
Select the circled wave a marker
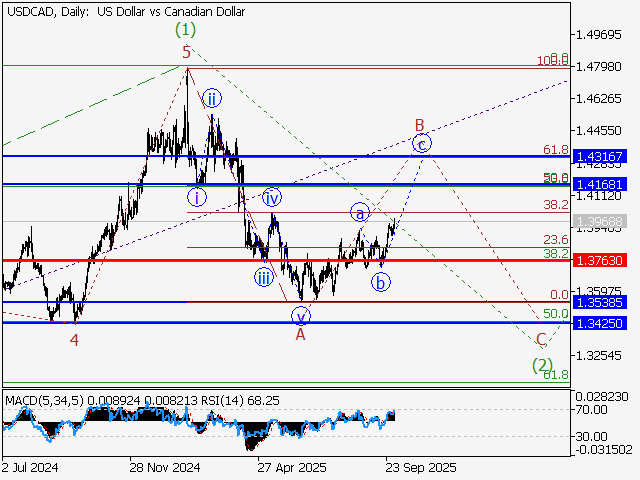point(359,212)
